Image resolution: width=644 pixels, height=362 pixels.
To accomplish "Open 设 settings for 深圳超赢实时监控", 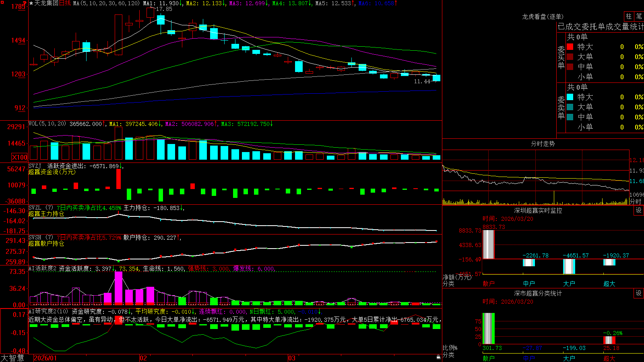I will [x=639, y=210].
